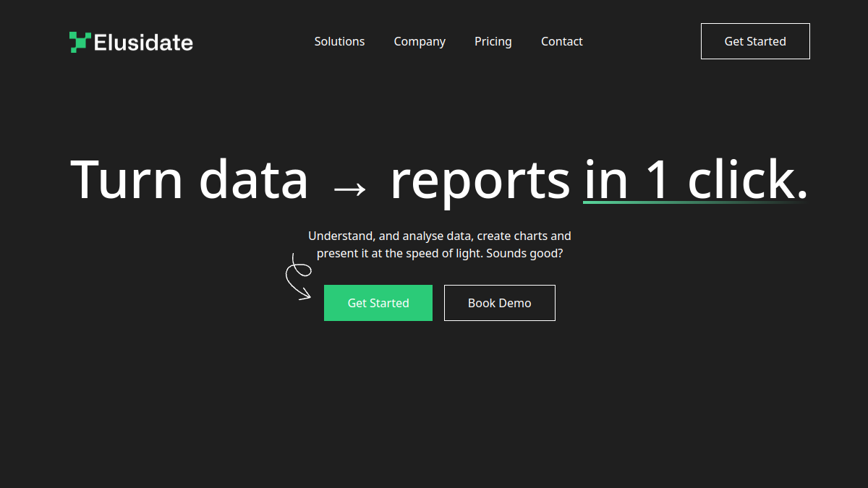Select Contact in the navigation bar
Viewport: 868px width, 488px height.
(562, 41)
